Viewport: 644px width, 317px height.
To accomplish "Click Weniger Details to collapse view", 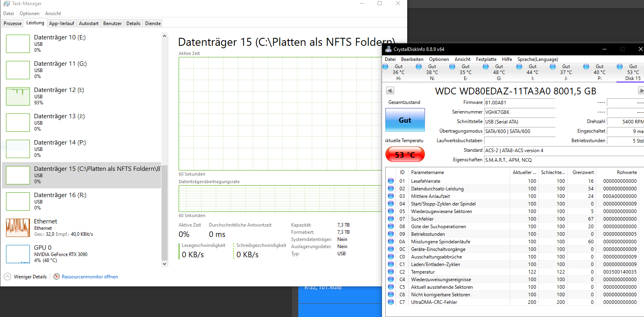I will (x=30, y=277).
